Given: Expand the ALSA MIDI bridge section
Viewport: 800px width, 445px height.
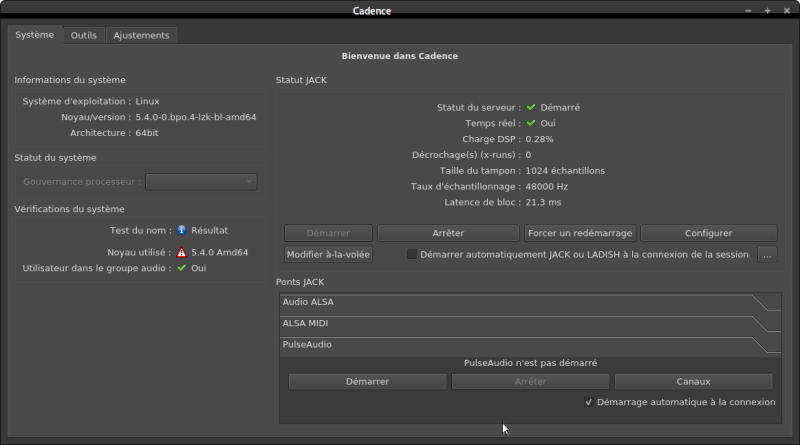Looking at the screenshot, I should point(530,324).
